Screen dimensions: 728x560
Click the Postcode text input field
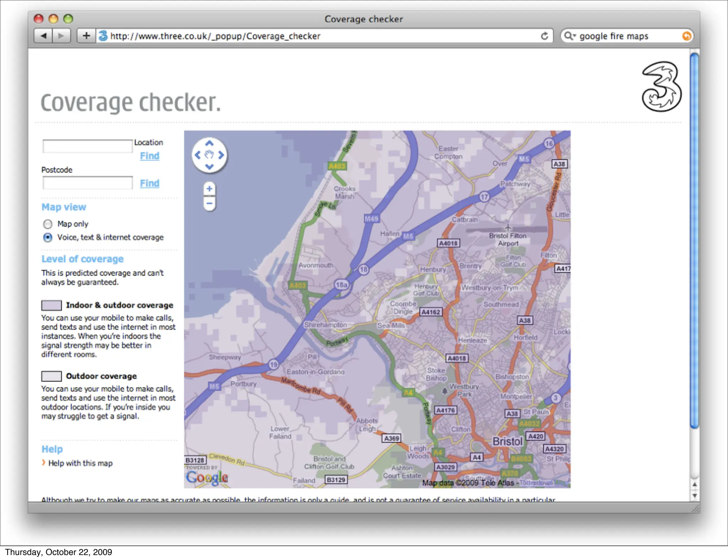(x=87, y=183)
